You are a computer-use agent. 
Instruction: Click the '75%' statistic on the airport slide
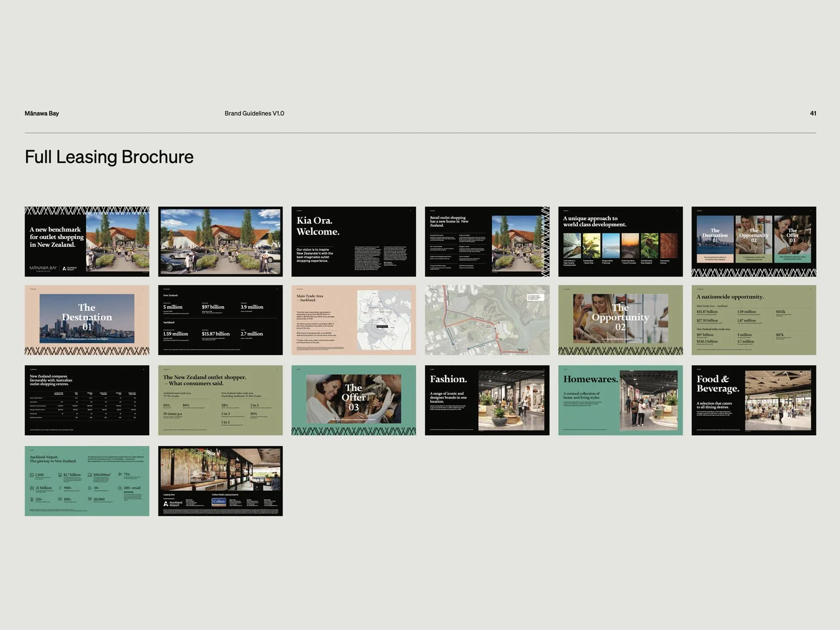pos(127,474)
